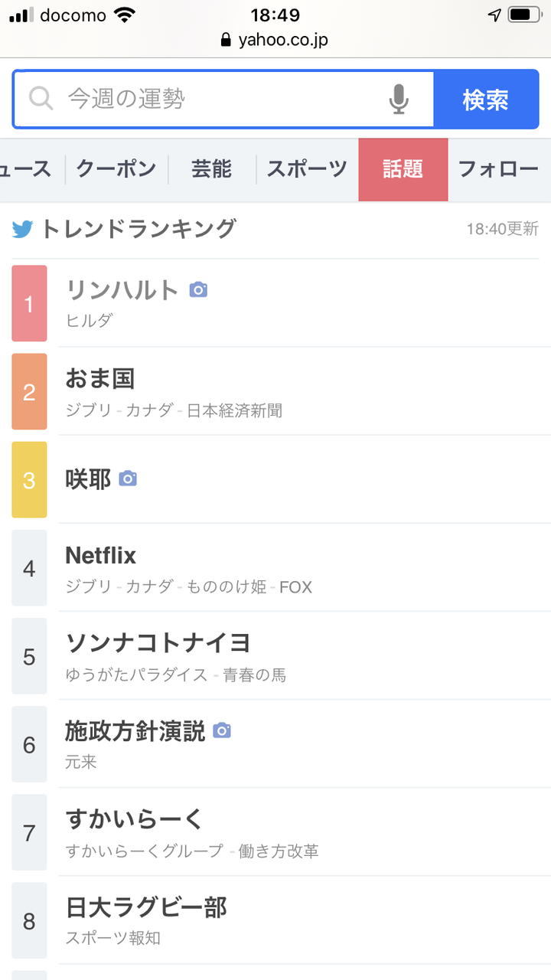Switch to the 話題 tab
This screenshot has height=980, width=551.
403,169
